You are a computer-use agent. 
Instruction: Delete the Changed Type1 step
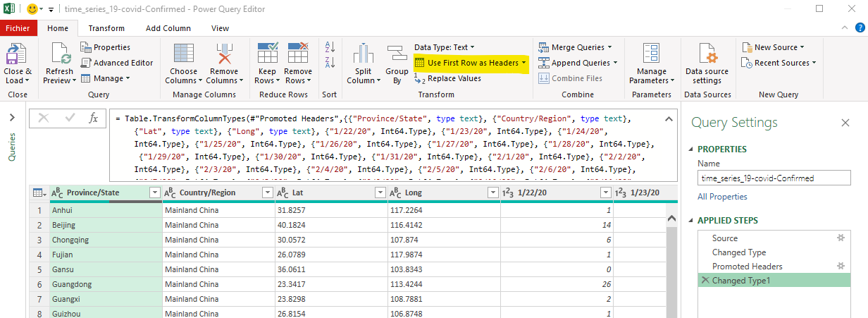click(704, 281)
